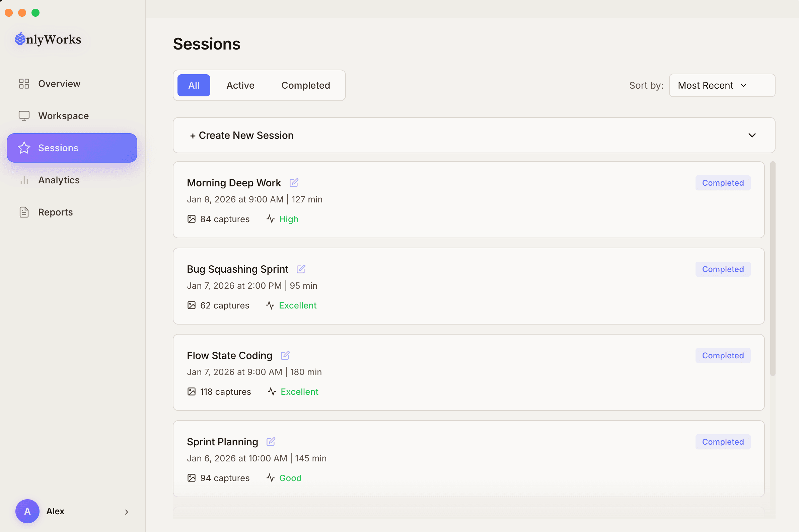Edit Bug Squashing Sprint using its pencil icon

[300, 269]
